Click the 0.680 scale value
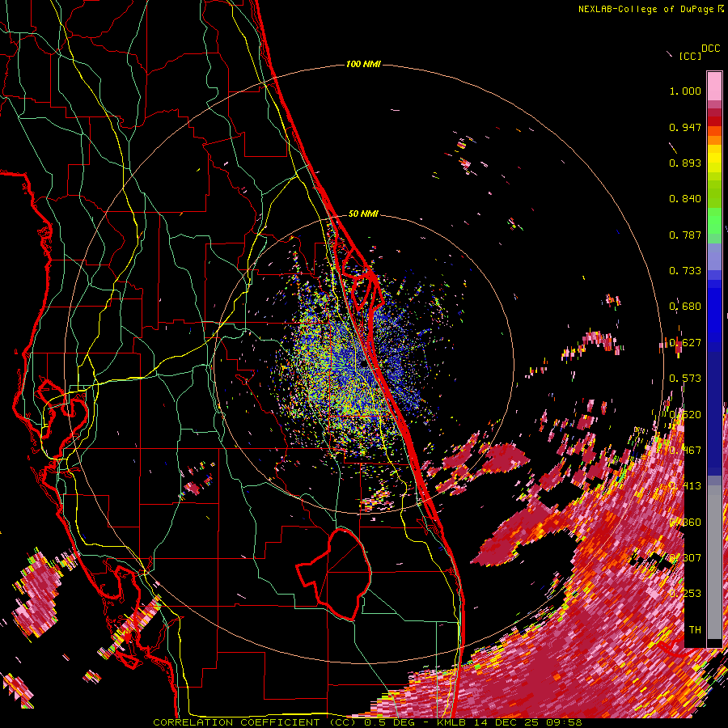Screen dimensions: 728x728 point(685,307)
